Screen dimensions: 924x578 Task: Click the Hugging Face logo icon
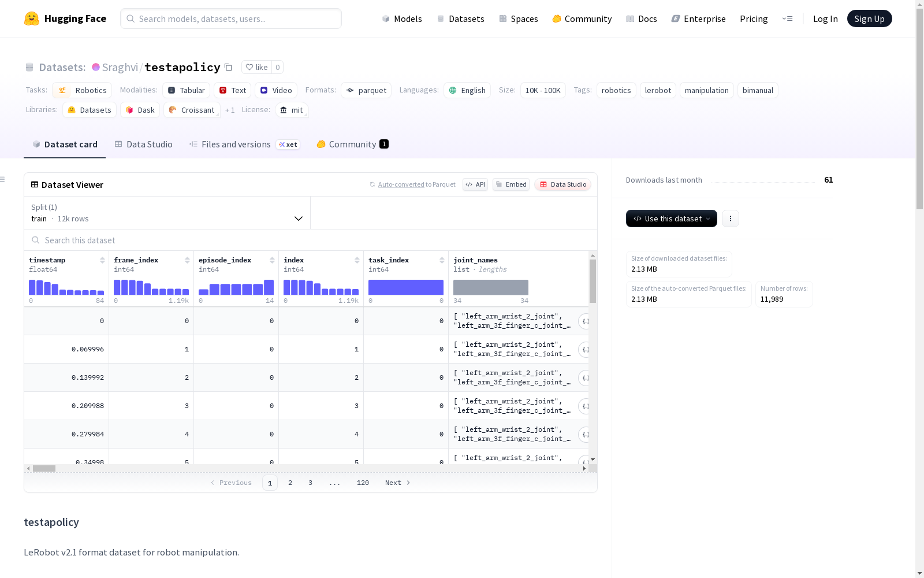32,18
